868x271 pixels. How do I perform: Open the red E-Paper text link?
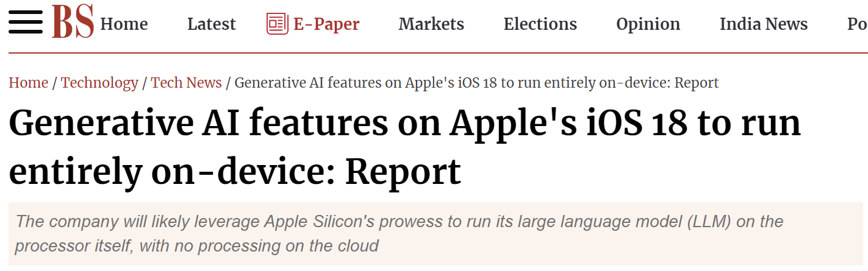(326, 24)
